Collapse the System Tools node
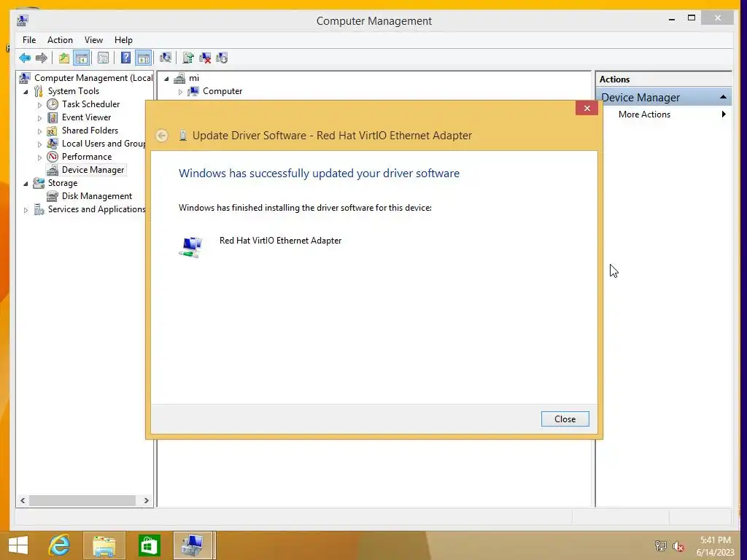Viewport: 747px width, 560px height. [26, 91]
